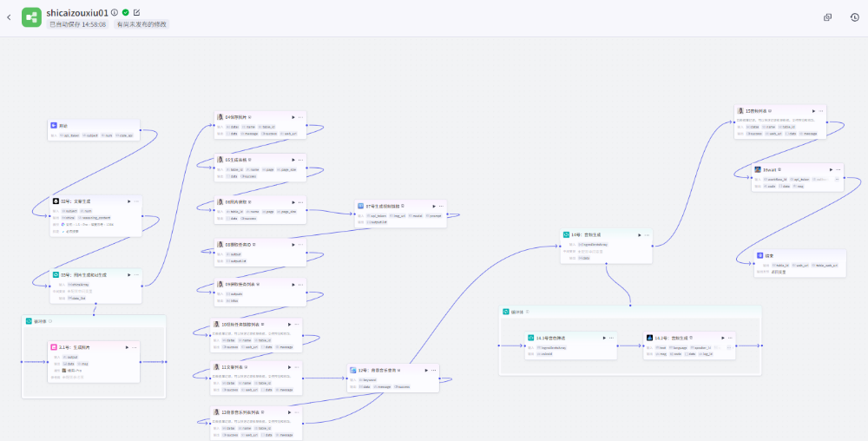Run the 10号 音频生成 node
This screenshot has width=868, height=441.
coord(640,234)
